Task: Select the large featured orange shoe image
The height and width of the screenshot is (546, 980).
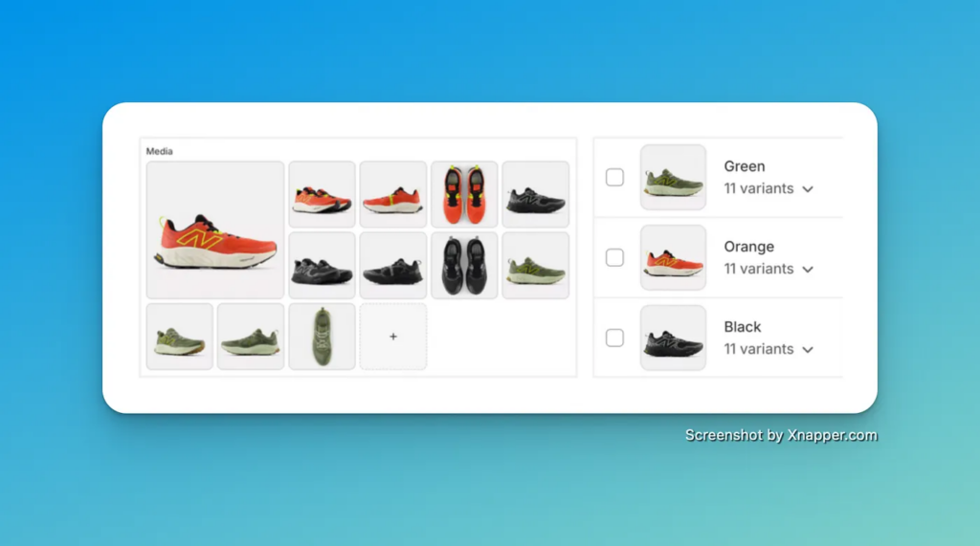Action: coord(215,229)
